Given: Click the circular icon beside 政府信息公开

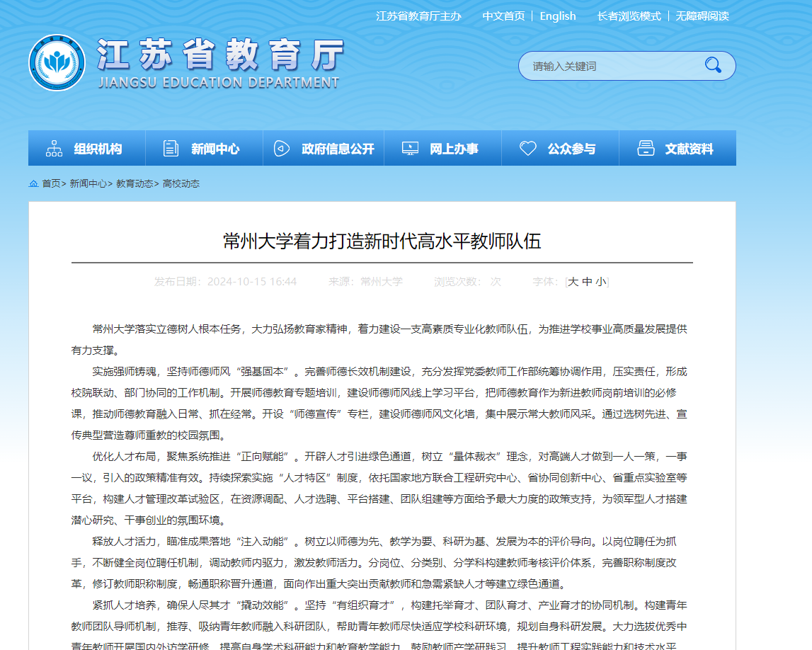Looking at the screenshot, I should click(x=281, y=149).
